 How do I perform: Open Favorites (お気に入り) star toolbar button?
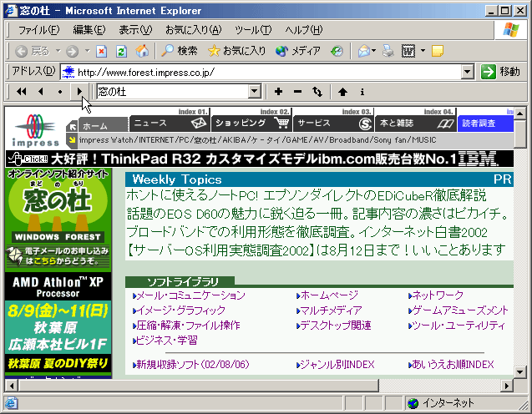(236, 51)
